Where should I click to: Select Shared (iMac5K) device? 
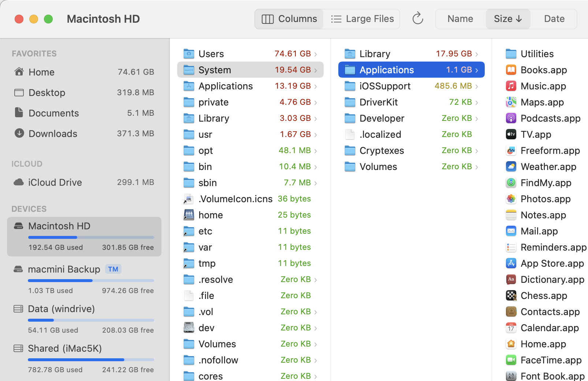pos(84,358)
